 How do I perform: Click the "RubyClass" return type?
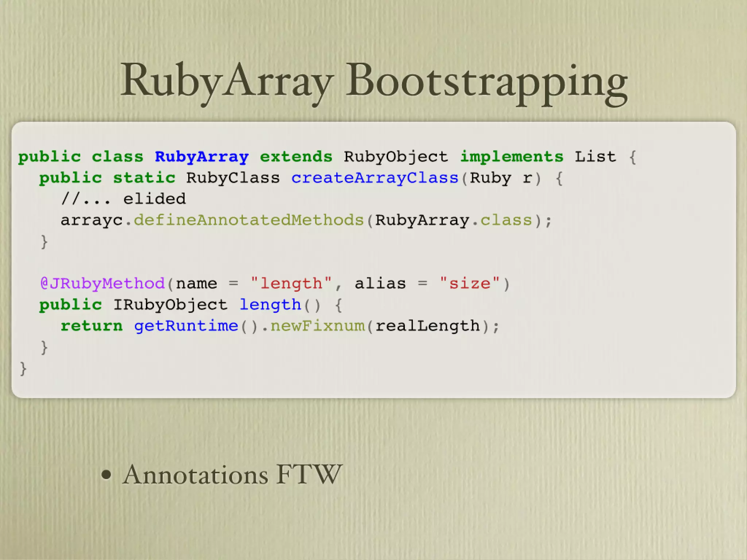click(233, 178)
